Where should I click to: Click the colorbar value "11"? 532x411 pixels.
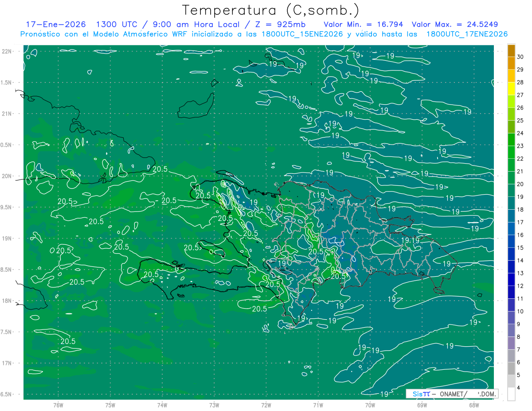coord(520,298)
